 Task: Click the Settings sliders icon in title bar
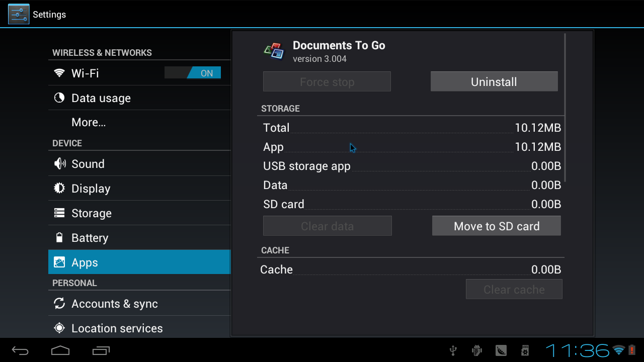(x=19, y=14)
